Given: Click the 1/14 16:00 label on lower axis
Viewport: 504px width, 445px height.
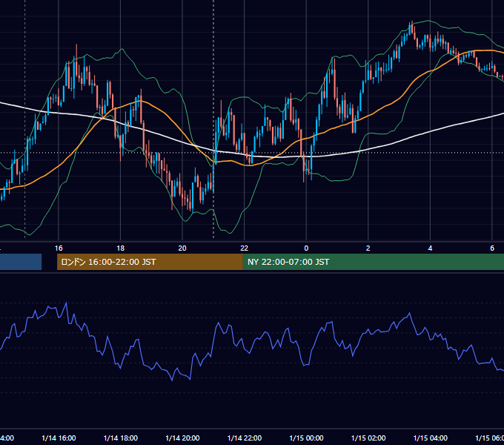Looking at the screenshot, I should click(x=59, y=438).
